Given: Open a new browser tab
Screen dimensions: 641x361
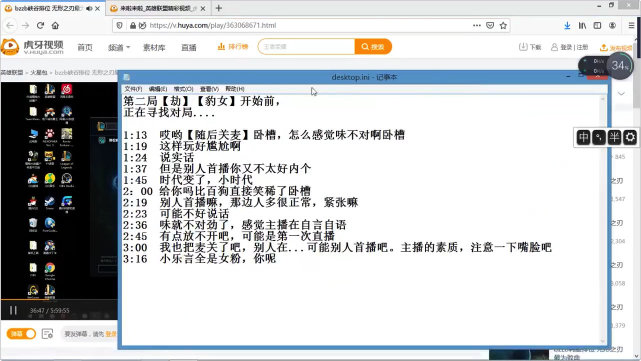Looking at the screenshot, I should click(x=219, y=8).
